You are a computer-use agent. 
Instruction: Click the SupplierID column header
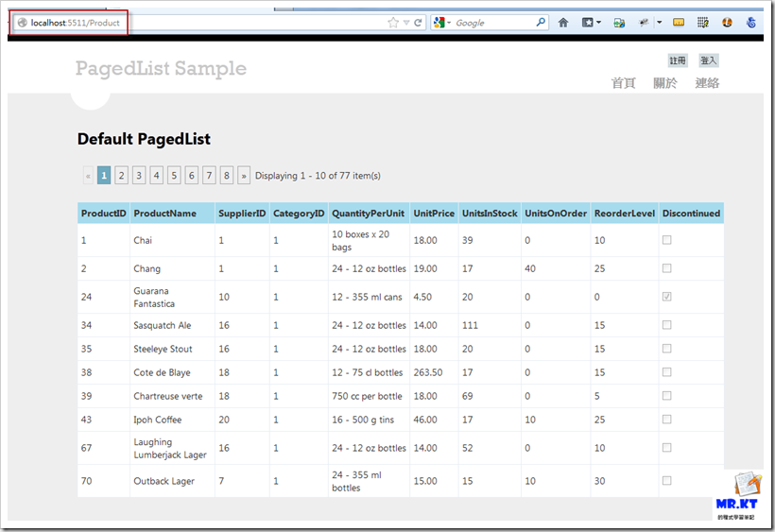[242, 214]
